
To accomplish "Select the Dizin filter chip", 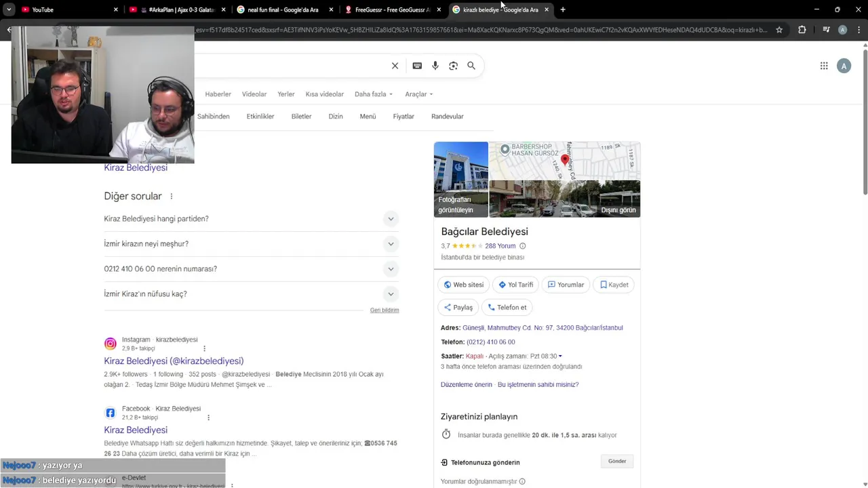I will point(336,117).
